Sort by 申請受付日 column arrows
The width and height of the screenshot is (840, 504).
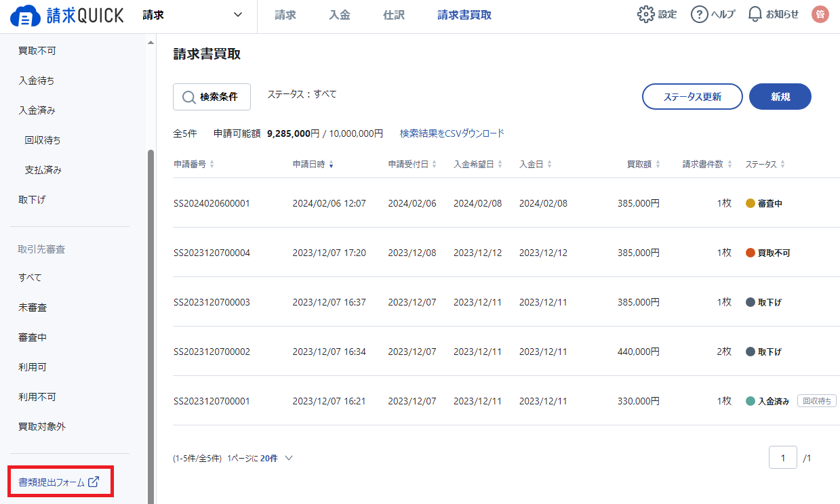(434, 165)
